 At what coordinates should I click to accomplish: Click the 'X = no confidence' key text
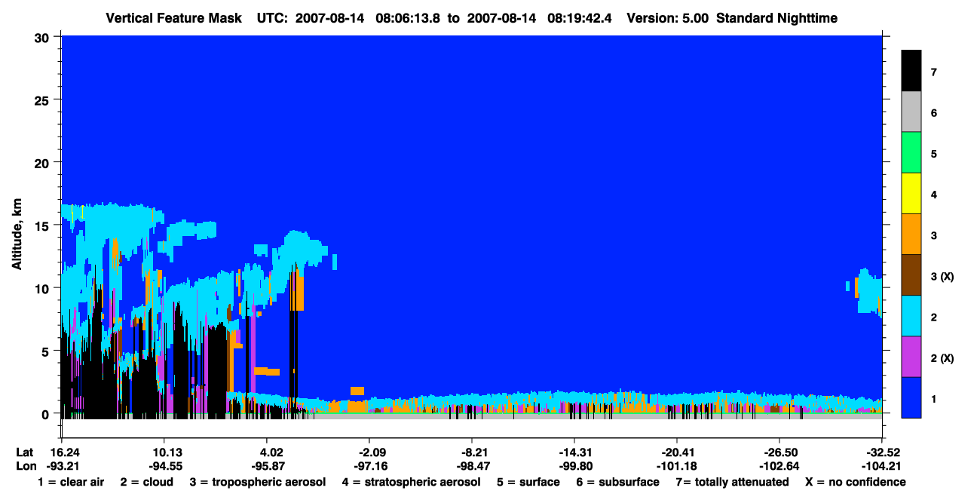click(x=856, y=483)
